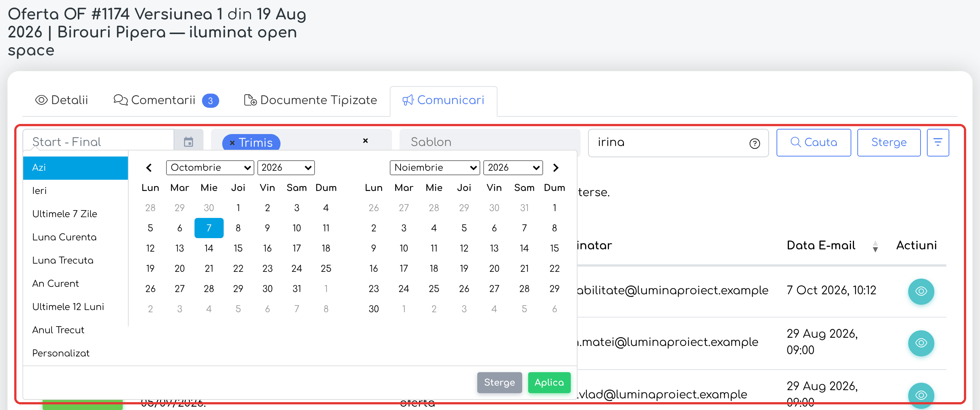Viewport: 980px width, 410px height.
Task: Select November 30 in the calendar
Action: click(374, 309)
